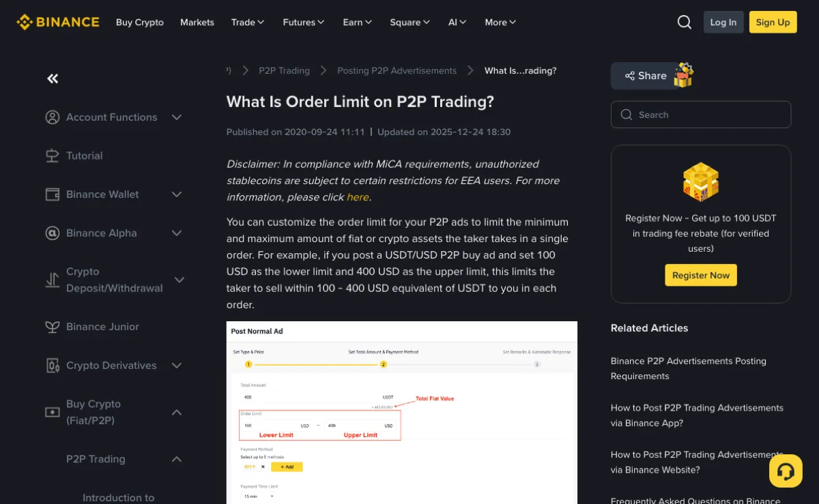Image resolution: width=819 pixels, height=504 pixels.
Task: Click the Register Now button
Action: (x=701, y=275)
